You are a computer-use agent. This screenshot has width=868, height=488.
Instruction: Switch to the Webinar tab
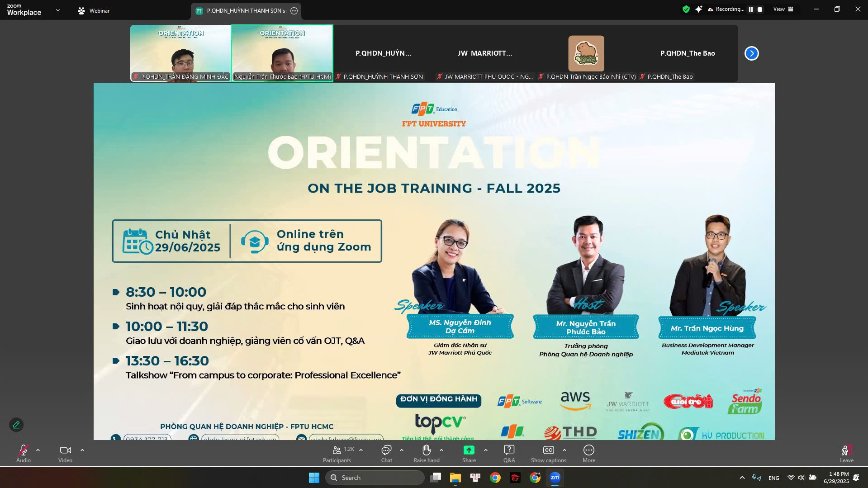94,10
